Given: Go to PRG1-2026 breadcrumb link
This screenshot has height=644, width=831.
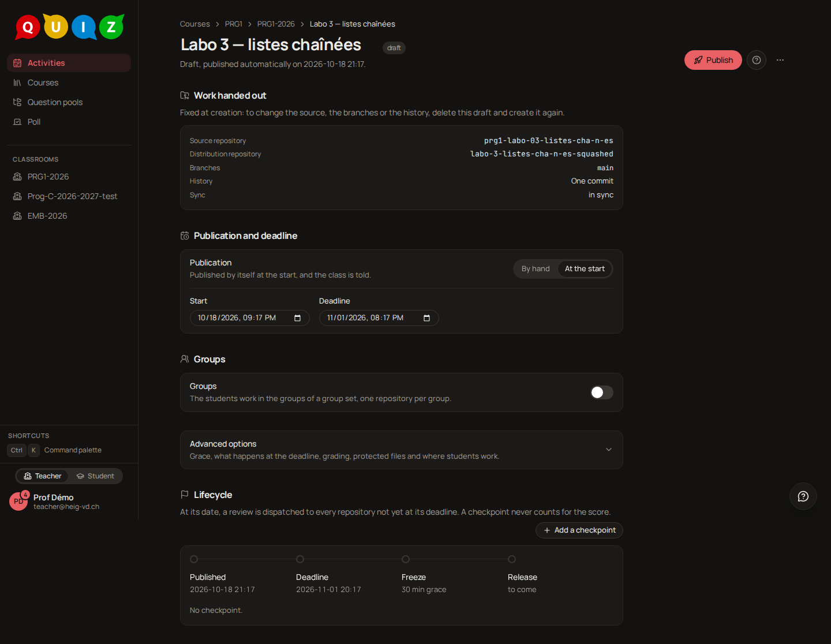Looking at the screenshot, I should point(276,24).
